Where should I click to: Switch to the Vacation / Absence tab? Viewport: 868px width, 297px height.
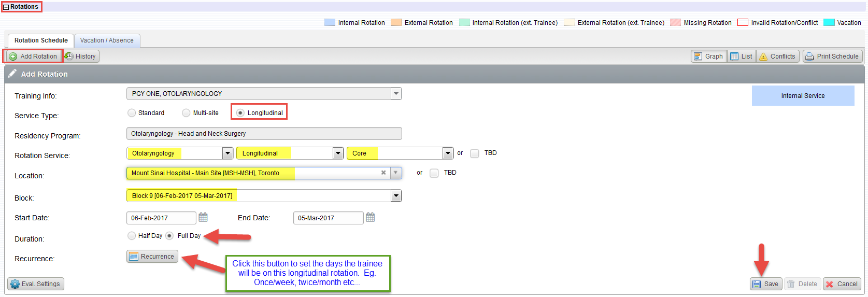pos(107,40)
